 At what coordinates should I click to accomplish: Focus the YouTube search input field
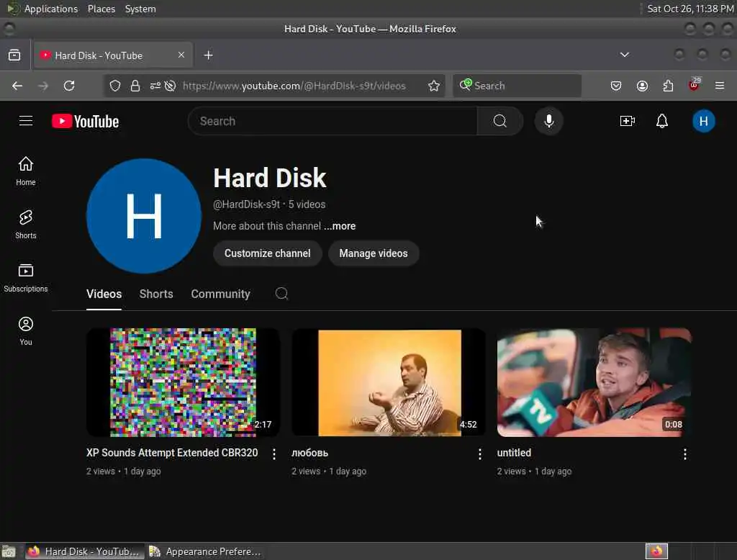coord(333,122)
